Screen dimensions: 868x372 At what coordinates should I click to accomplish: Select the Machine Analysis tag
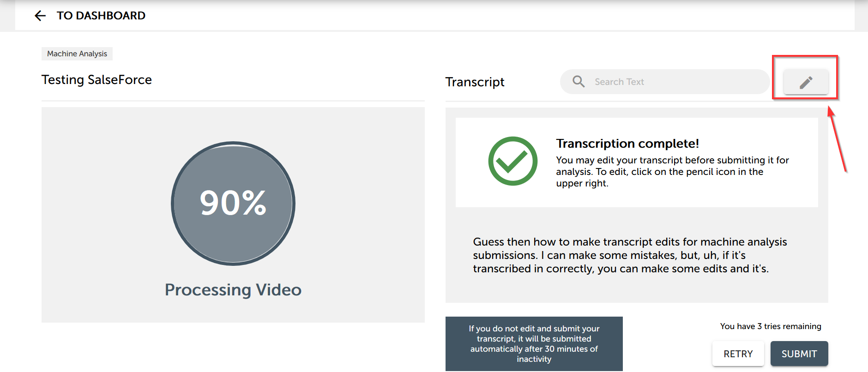pyautogui.click(x=77, y=54)
